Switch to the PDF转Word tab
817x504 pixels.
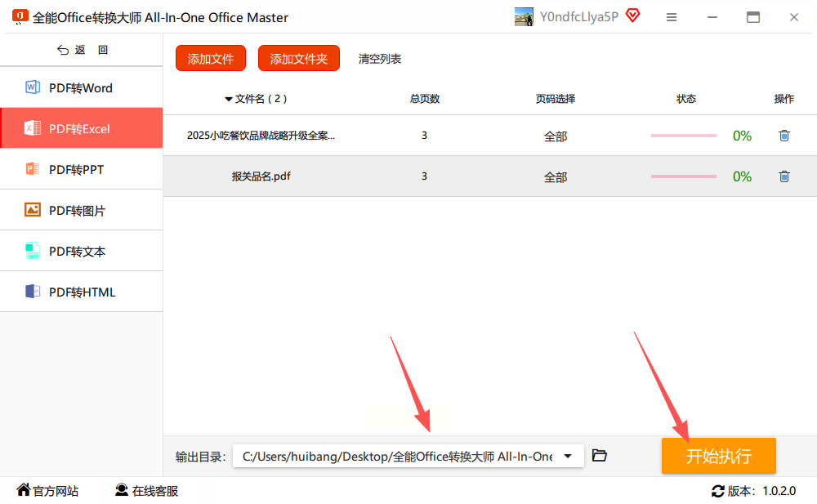tap(81, 87)
